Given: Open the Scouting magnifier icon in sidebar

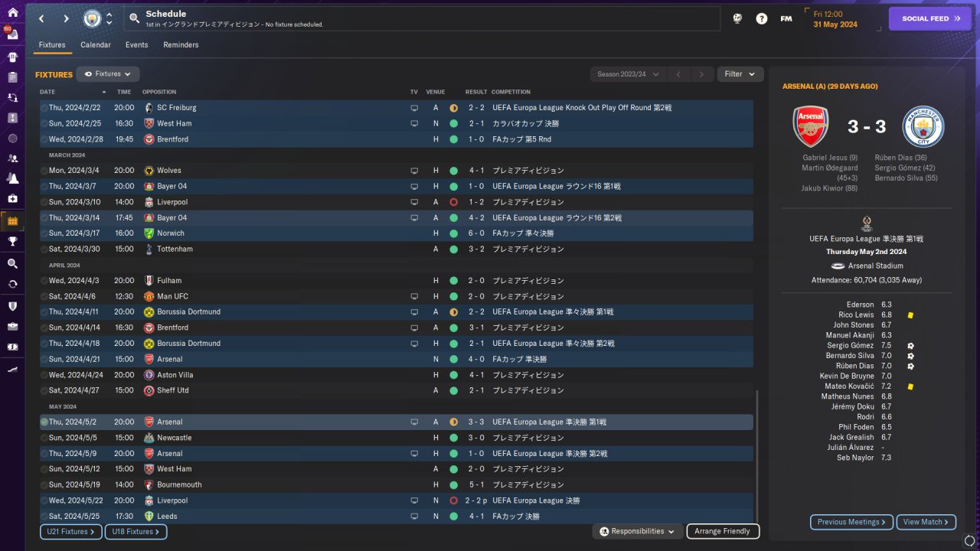Looking at the screenshot, I should (12, 263).
